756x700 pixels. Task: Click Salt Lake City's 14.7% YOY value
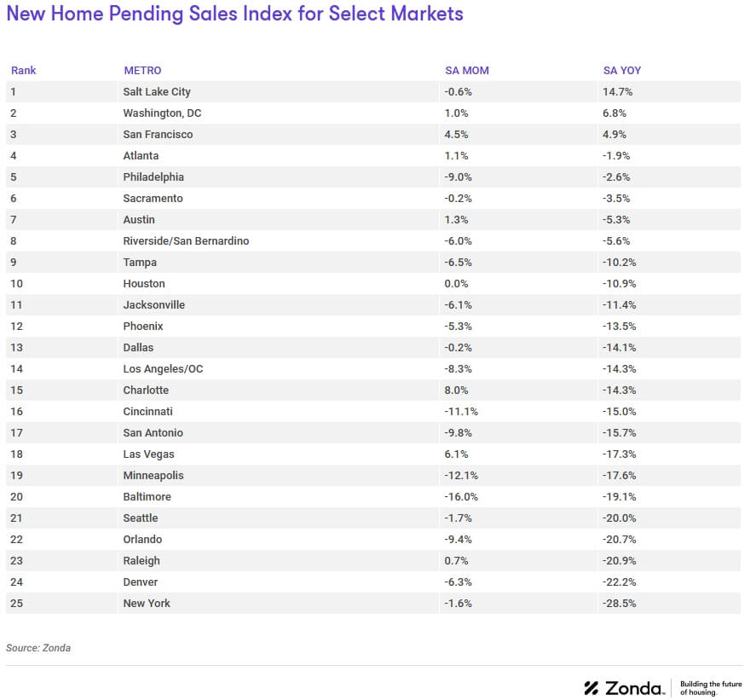(x=617, y=92)
